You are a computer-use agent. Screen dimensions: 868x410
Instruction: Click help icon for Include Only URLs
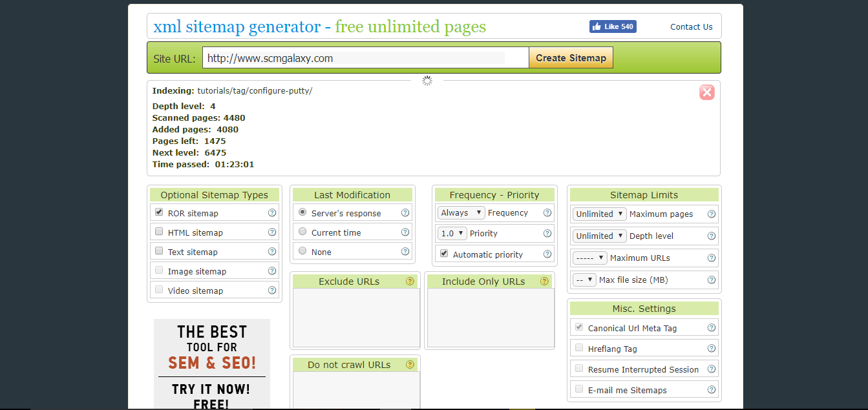544,282
